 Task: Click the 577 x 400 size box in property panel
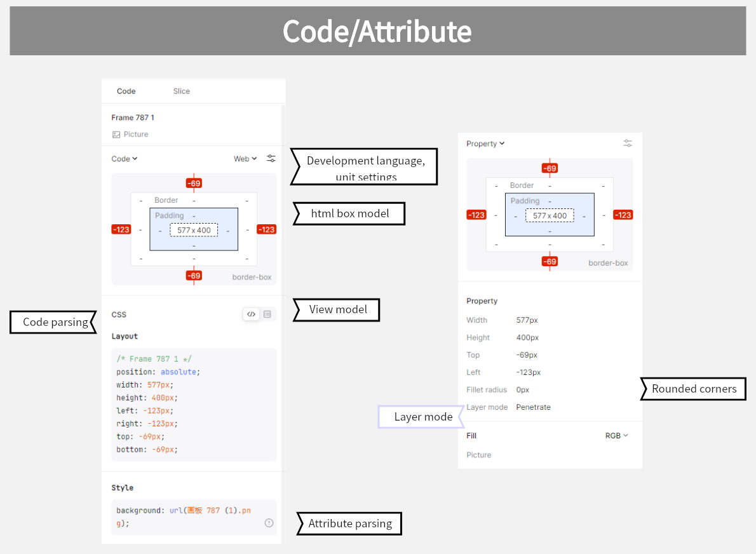click(x=550, y=215)
